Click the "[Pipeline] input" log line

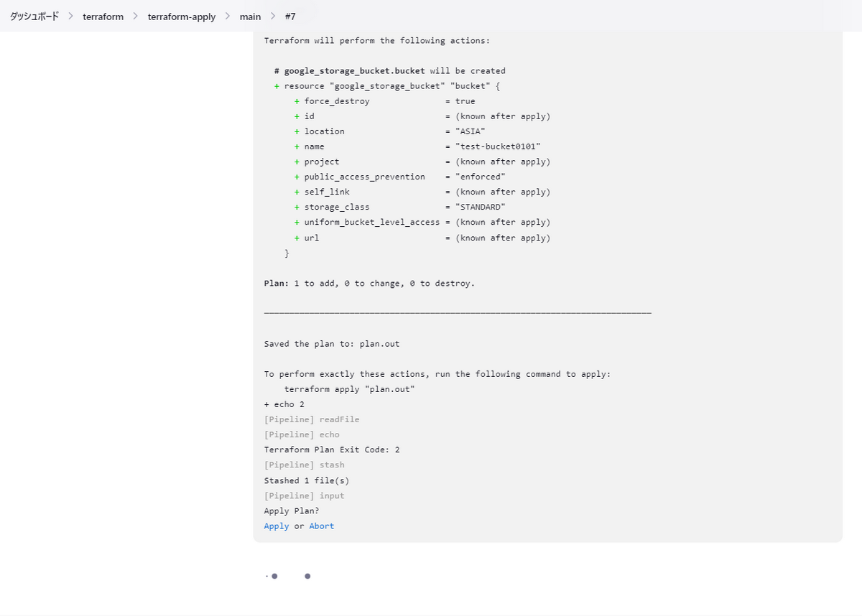(305, 496)
